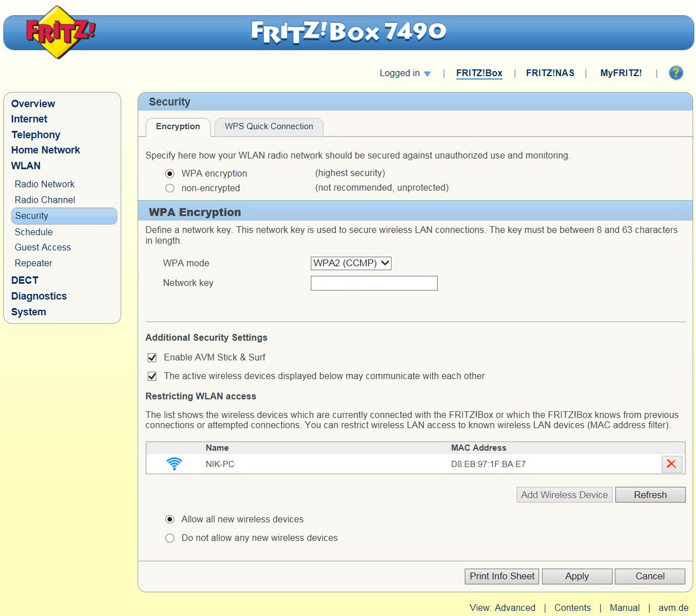Select Security in the WLAN submenu
696x616 pixels.
tap(64, 216)
